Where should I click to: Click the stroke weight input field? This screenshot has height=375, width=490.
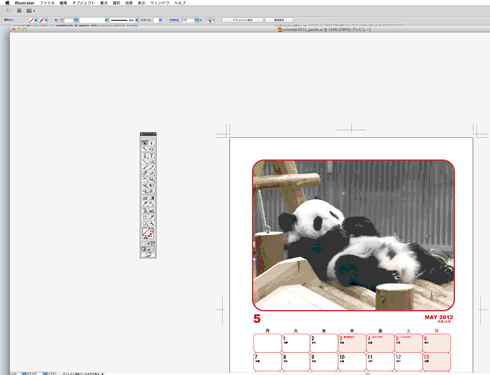68,20
